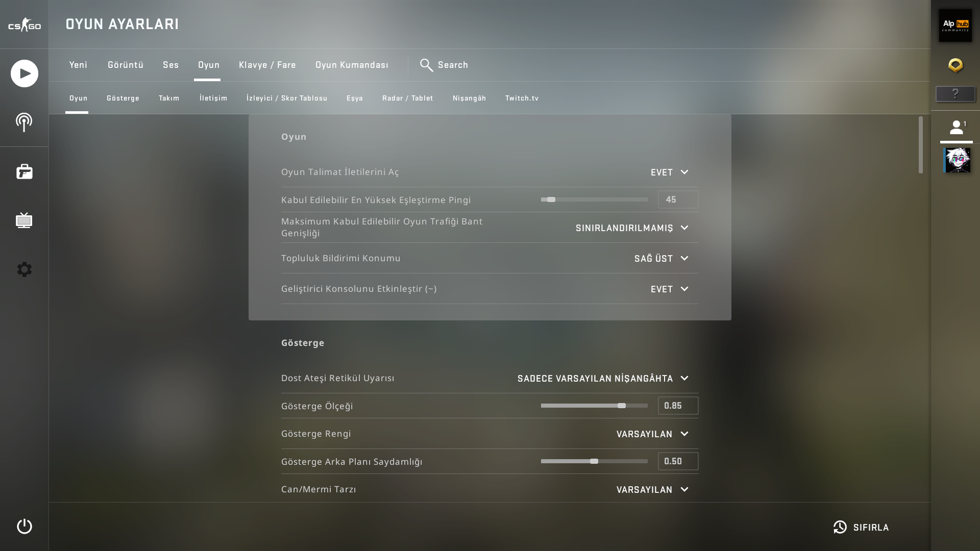980x551 pixels.
Task: Toggle Oyun Talimat İletilerini Aç EVET dropdown
Action: tap(669, 172)
